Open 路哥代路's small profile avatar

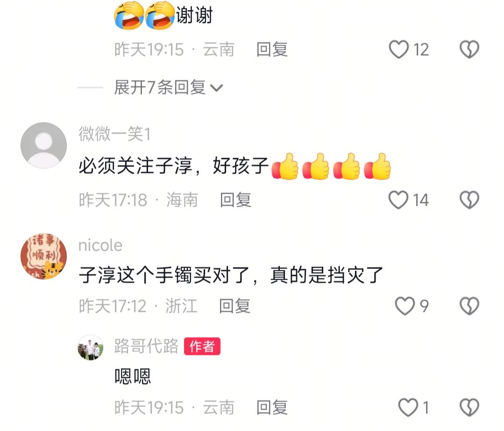(90, 348)
